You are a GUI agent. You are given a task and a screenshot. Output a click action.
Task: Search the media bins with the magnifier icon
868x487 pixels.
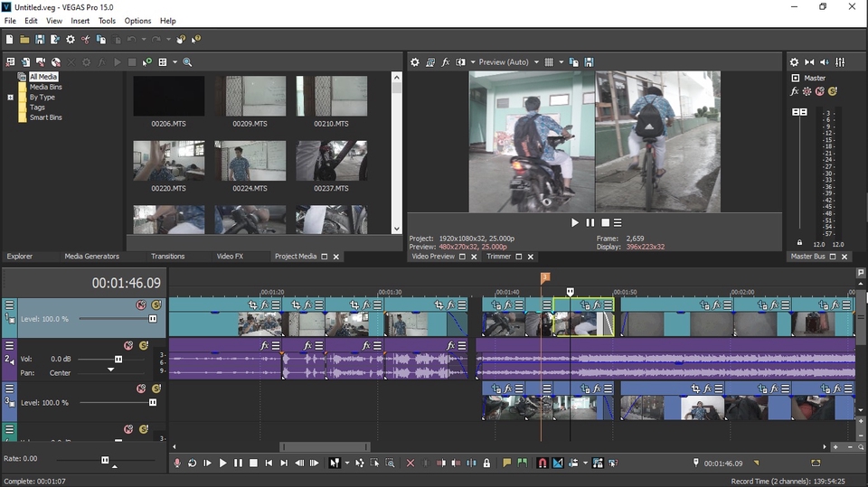(x=187, y=62)
